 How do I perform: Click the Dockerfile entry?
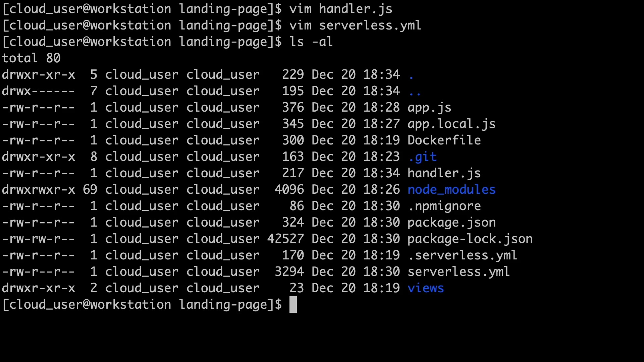444,140
